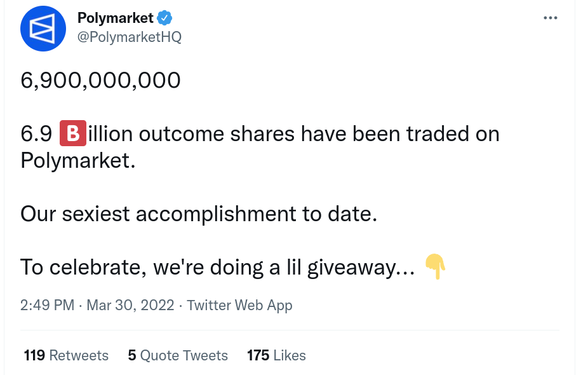Click the 6,900,000,000 number text
The height and width of the screenshot is (375, 588).
(100, 80)
